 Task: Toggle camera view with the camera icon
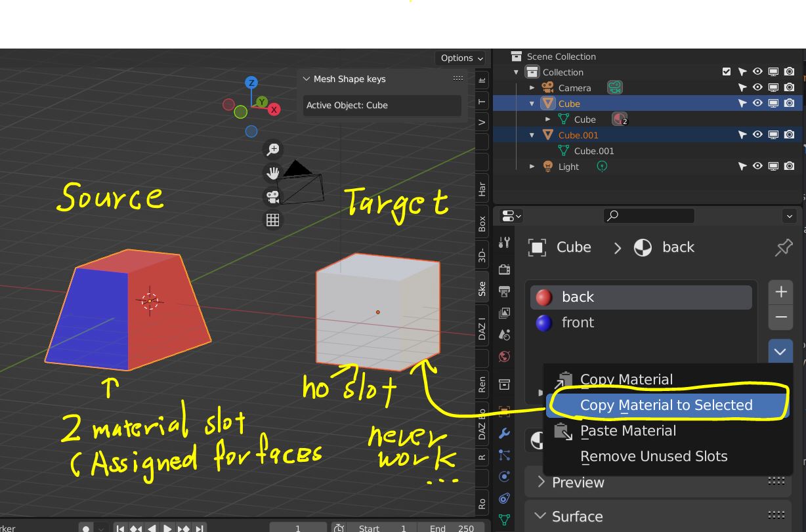tap(272, 196)
